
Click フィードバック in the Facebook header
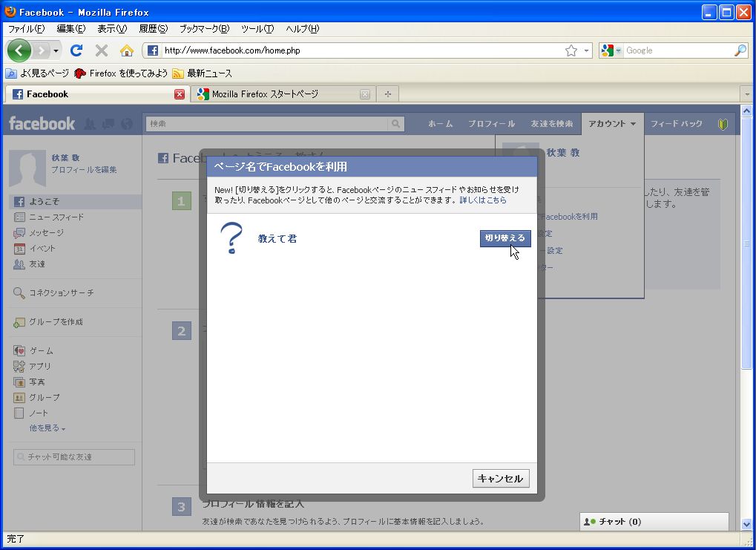coord(677,123)
